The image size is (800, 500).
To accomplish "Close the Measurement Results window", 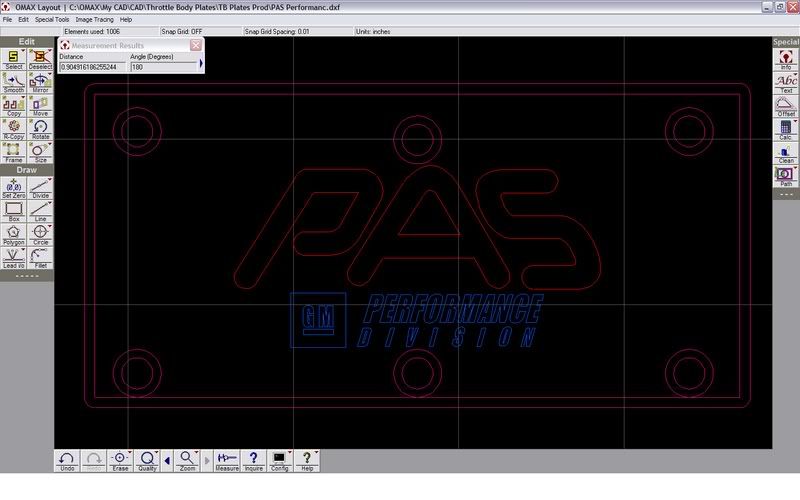I will point(196,45).
